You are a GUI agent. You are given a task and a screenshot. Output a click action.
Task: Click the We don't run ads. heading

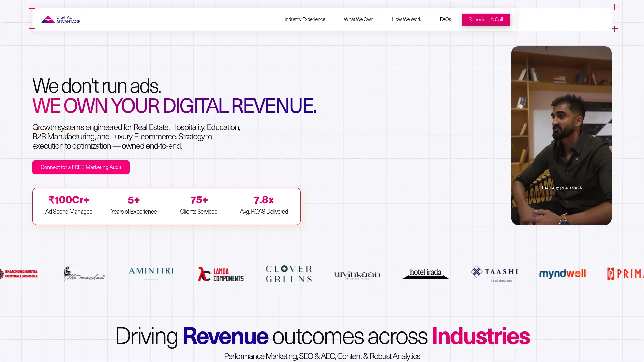97,86
